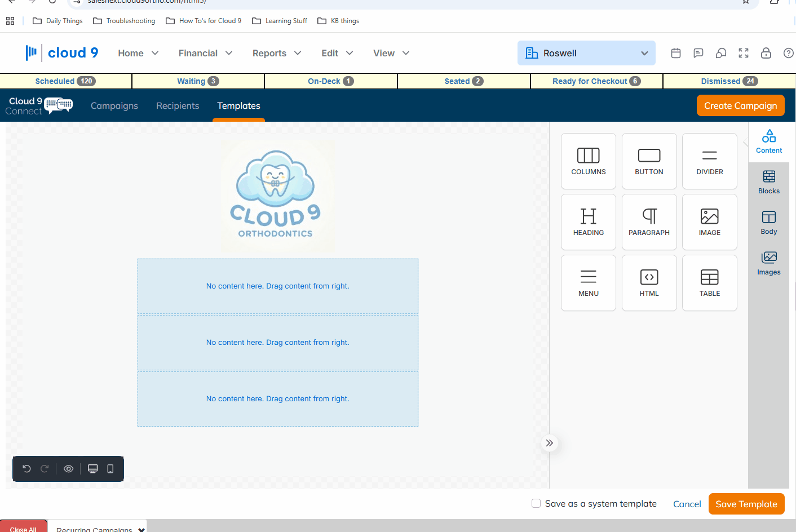Viewport: 796px width, 532px height.
Task: Switch to mobile preview mode
Action: [x=110, y=469]
